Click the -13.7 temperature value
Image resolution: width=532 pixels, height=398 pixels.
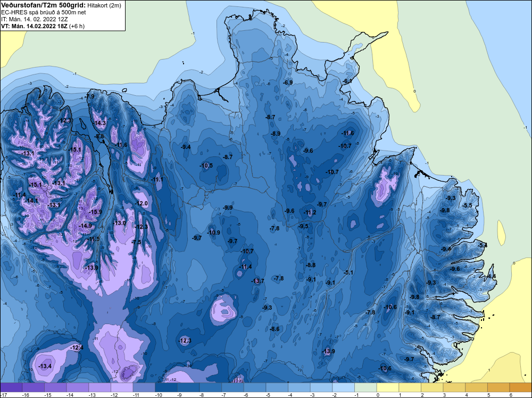(258, 281)
